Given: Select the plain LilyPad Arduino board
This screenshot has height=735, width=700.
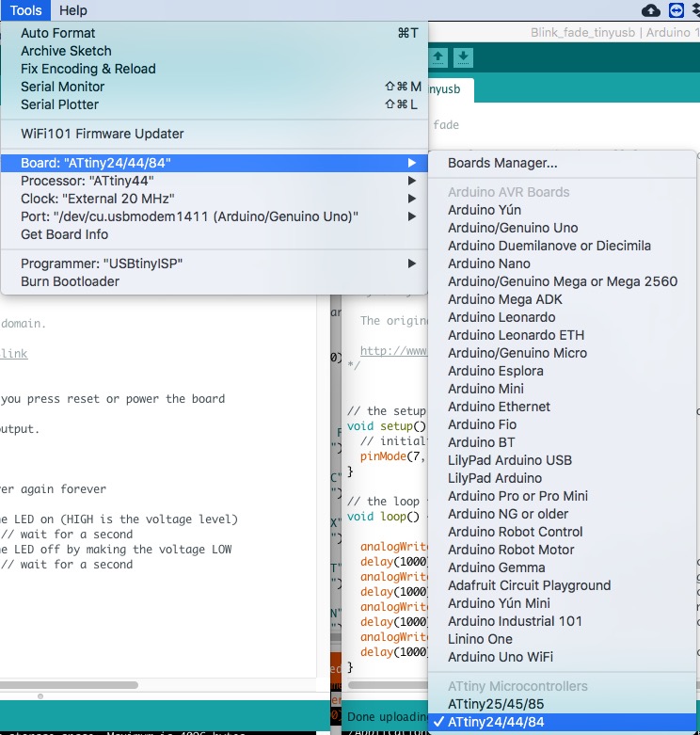Looking at the screenshot, I should [x=563, y=478].
